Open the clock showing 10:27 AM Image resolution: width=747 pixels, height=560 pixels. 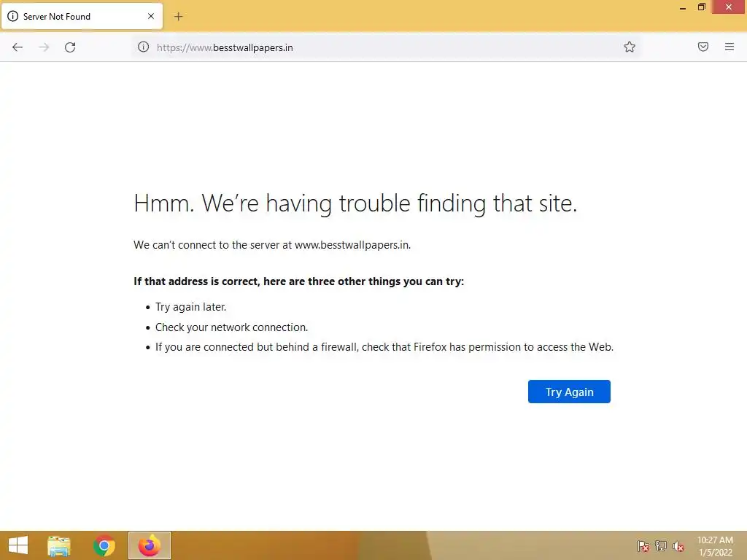point(715,546)
